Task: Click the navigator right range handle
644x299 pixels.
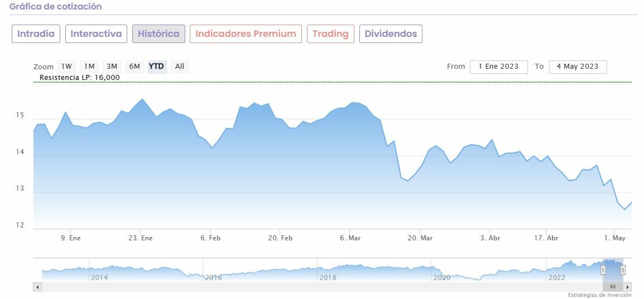Action: click(x=623, y=270)
